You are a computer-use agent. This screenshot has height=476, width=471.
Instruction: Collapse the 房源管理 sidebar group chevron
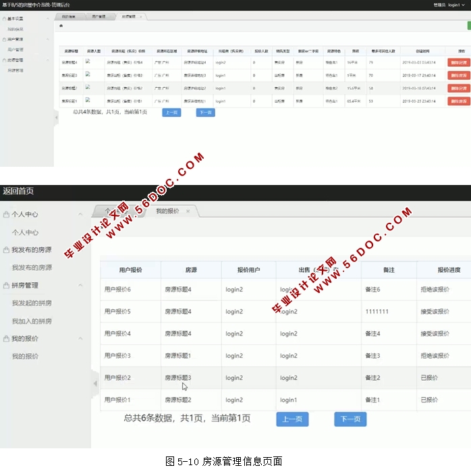point(48,60)
